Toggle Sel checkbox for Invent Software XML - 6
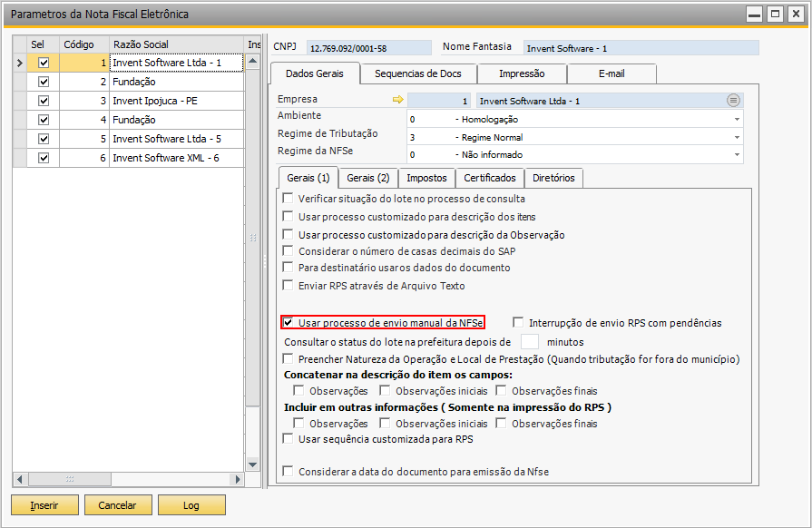Viewport: 812px width, 528px height. [x=44, y=158]
